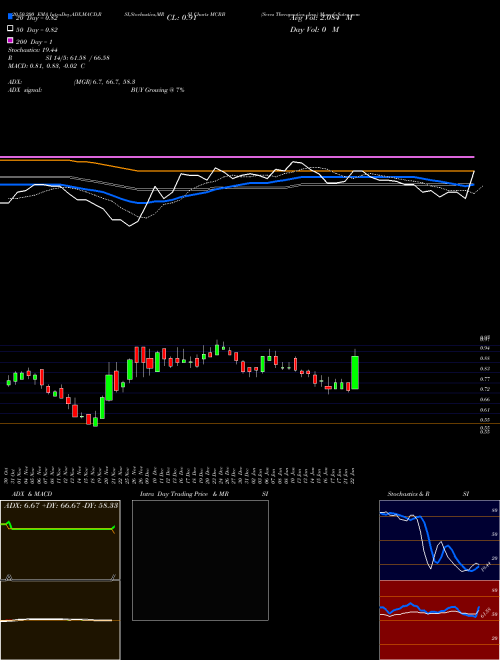Open the ADX indicator chart panel
The image size is (500, 660).
pos(60,540)
